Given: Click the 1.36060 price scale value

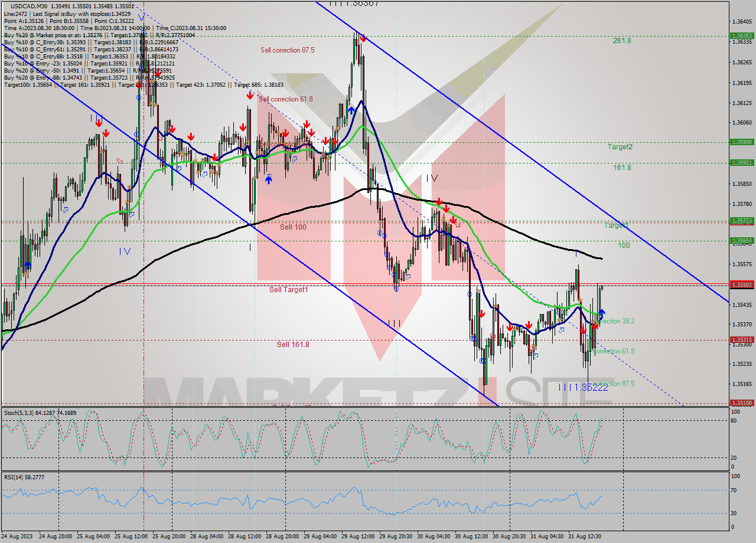Looking at the screenshot, I should click(x=742, y=123).
